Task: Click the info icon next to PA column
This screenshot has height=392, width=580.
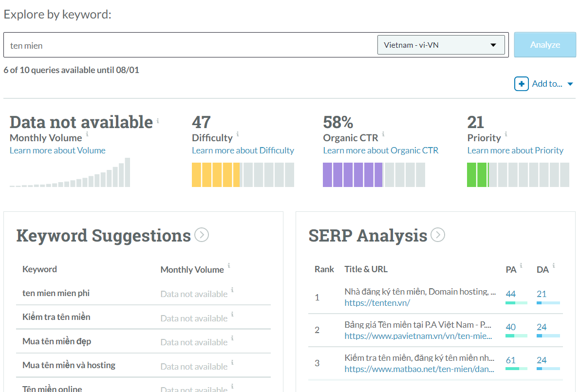Action: (x=521, y=266)
